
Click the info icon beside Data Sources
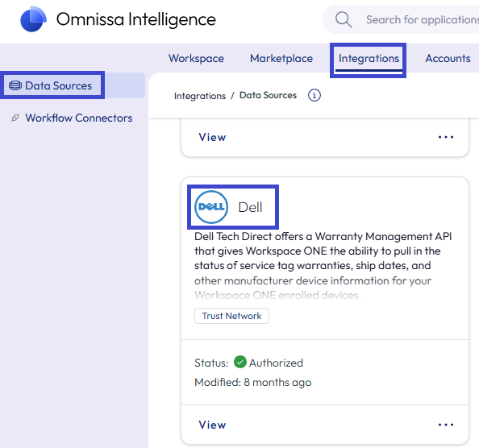[x=314, y=95]
